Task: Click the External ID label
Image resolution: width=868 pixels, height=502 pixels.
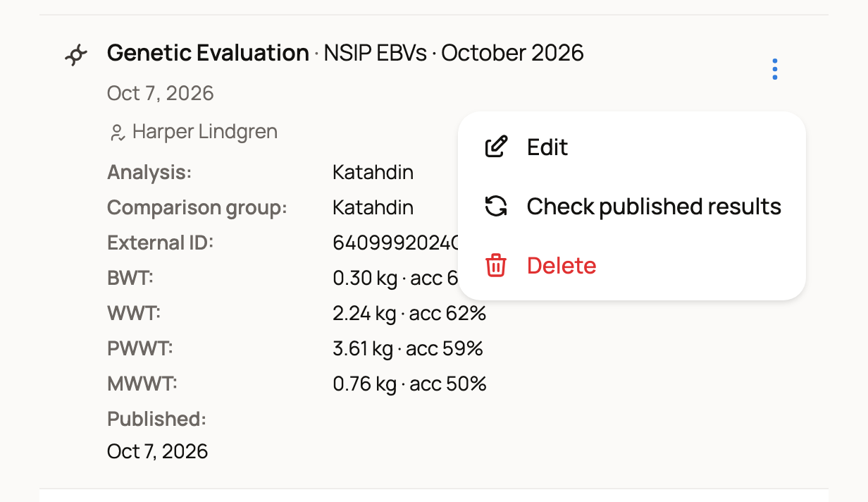Action: pos(160,243)
